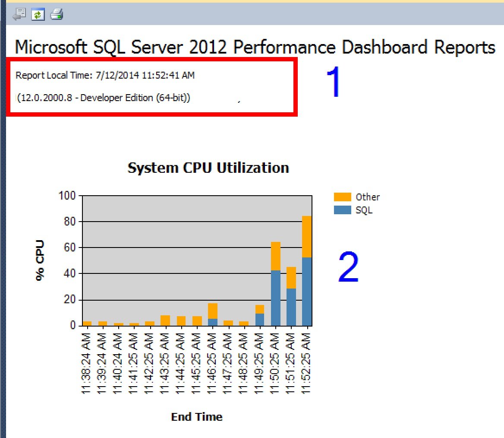504x438 pixels.
Task: Click the orange Other bar at 11:52:25 AM
Action: (x=307, y=237)
